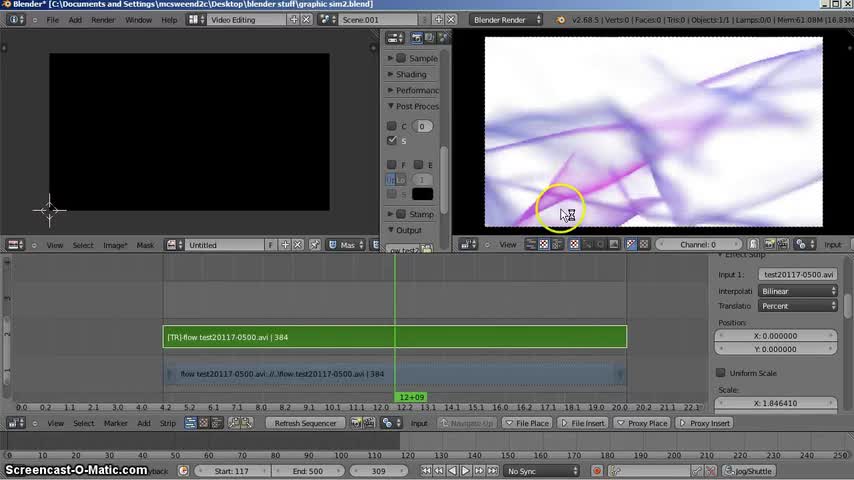Click the Blender logo icon in info header
Image resolution: width=854 pixels, height=480 pixels.
pos(560,20)
